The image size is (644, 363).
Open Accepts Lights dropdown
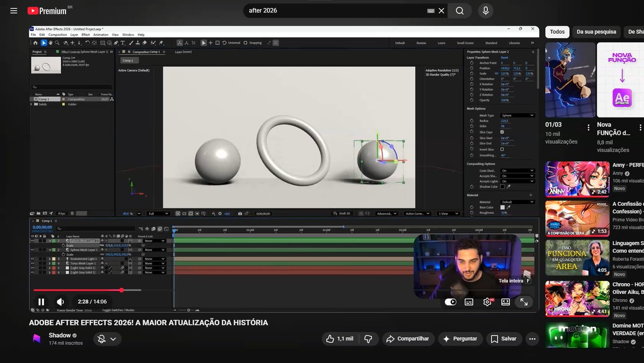click(518, 181)
